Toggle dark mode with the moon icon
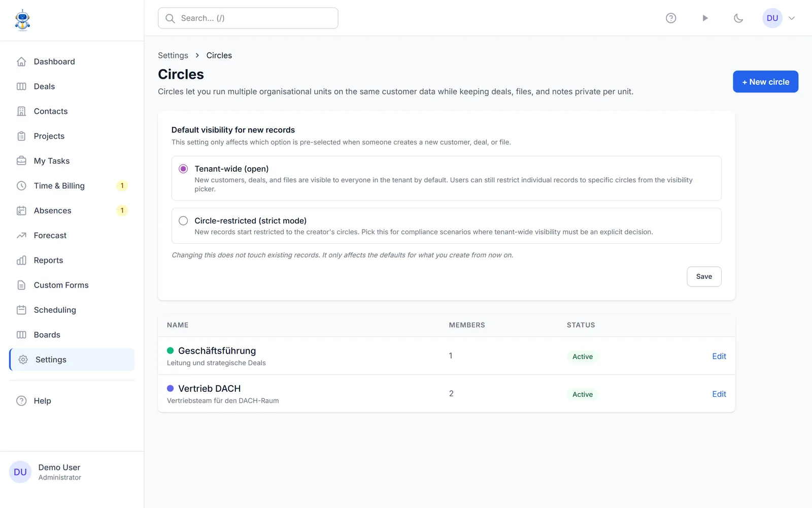The height and width of the screenshot is (508, 812). click(738, 18)
